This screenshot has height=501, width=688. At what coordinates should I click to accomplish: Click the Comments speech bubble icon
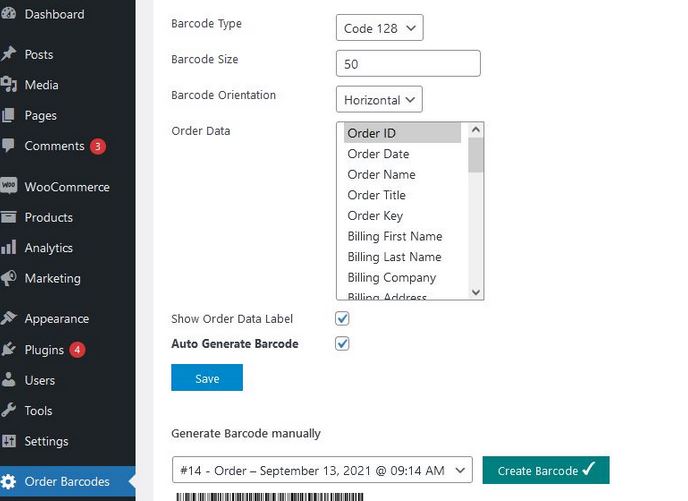(x=8, y=145)
